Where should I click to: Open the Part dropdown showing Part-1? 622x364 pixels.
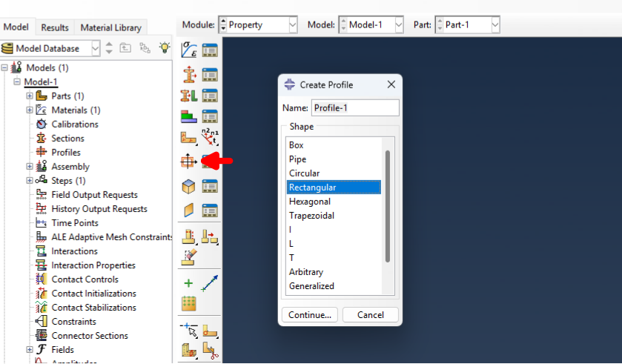coord(467,24)
